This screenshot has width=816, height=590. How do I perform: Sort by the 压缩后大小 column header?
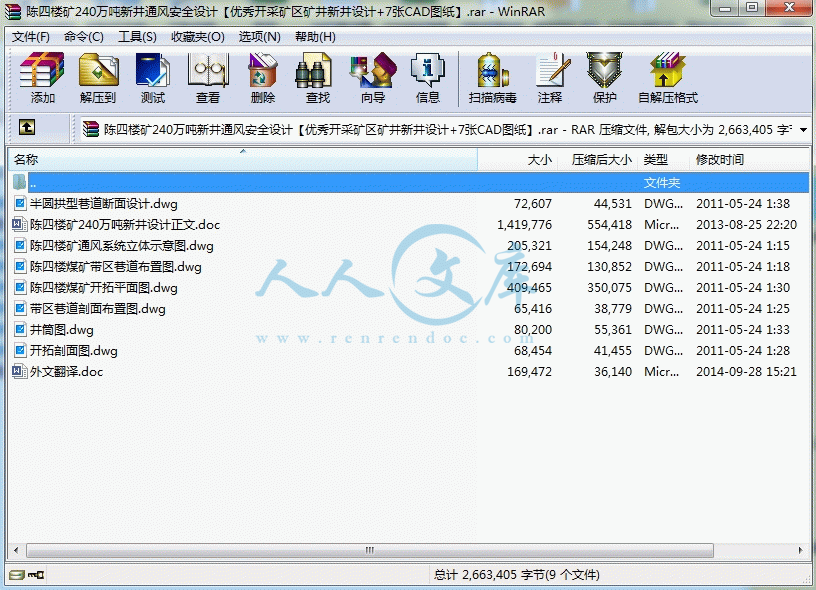[x=597, y=159]
